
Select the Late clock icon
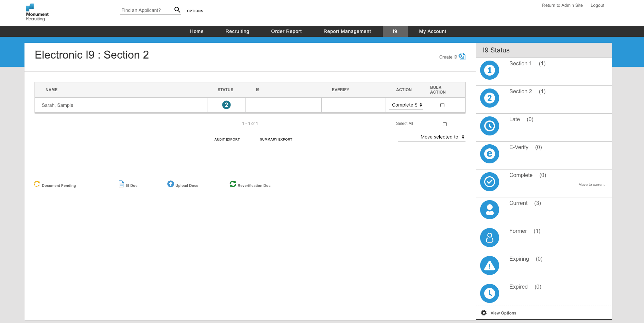tap(489, 126)
